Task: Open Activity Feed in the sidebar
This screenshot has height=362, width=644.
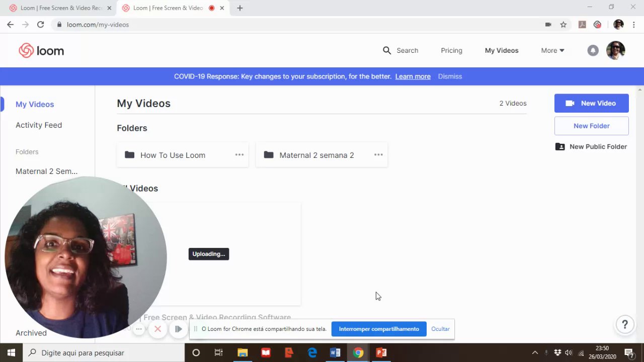Action: click(39, 125)
